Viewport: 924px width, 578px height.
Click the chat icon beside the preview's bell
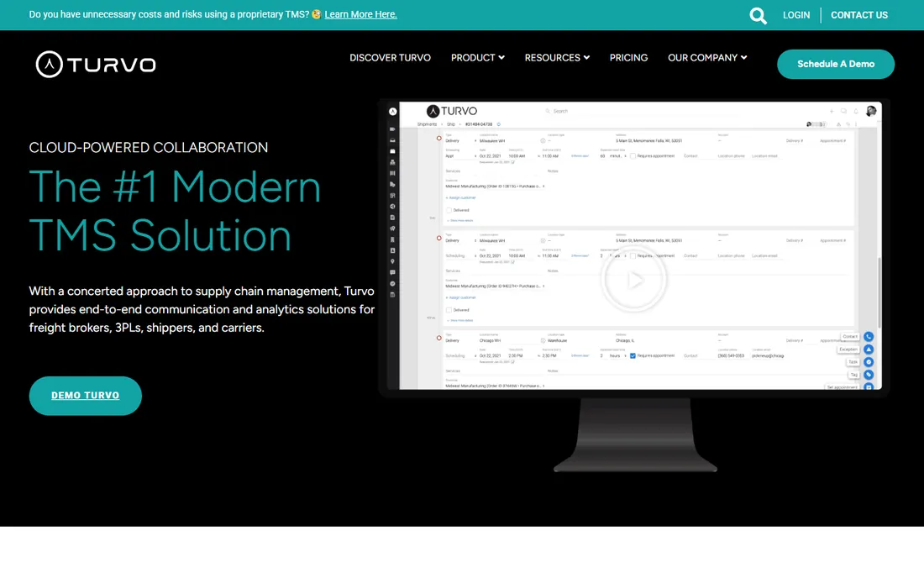click(844, 112)
